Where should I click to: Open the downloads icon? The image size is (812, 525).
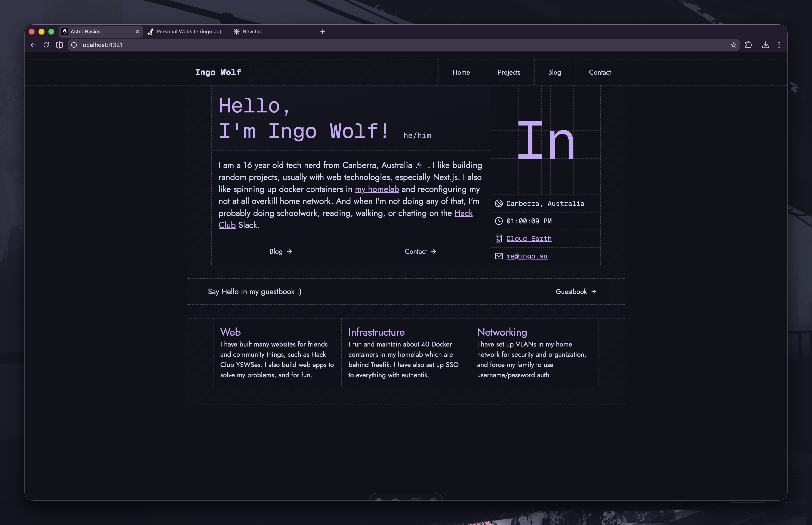766,45
